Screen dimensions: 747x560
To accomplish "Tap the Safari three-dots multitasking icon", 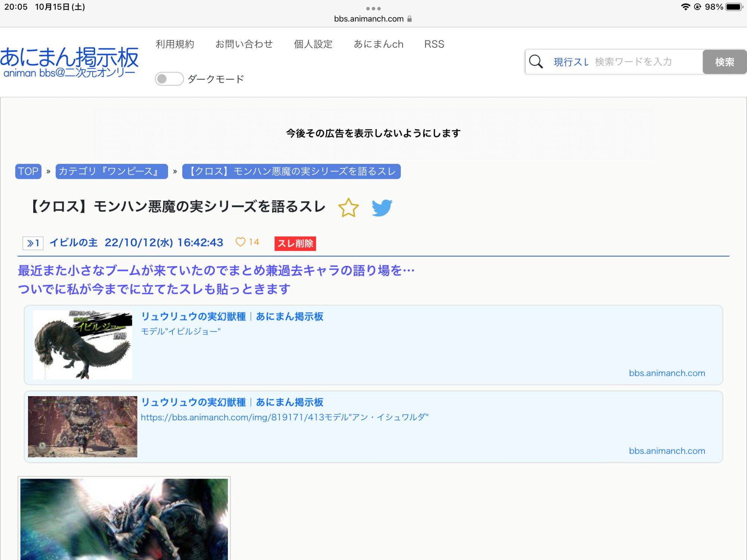I will pyautogui.click(x=373, y=8).
